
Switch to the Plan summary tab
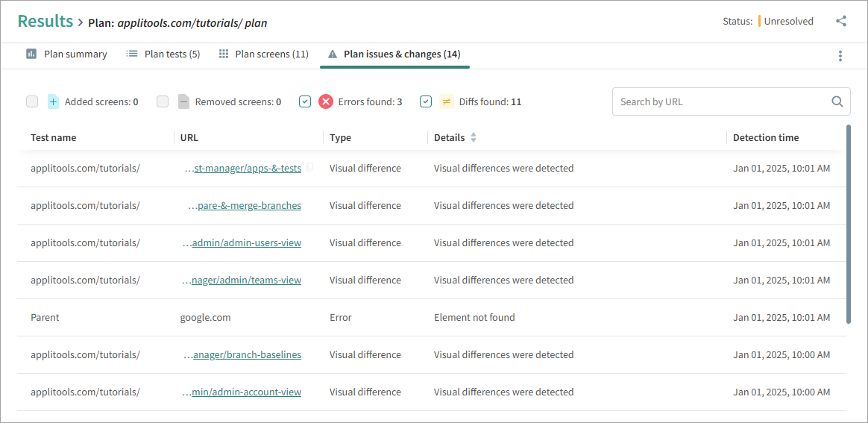click(67, 54)
